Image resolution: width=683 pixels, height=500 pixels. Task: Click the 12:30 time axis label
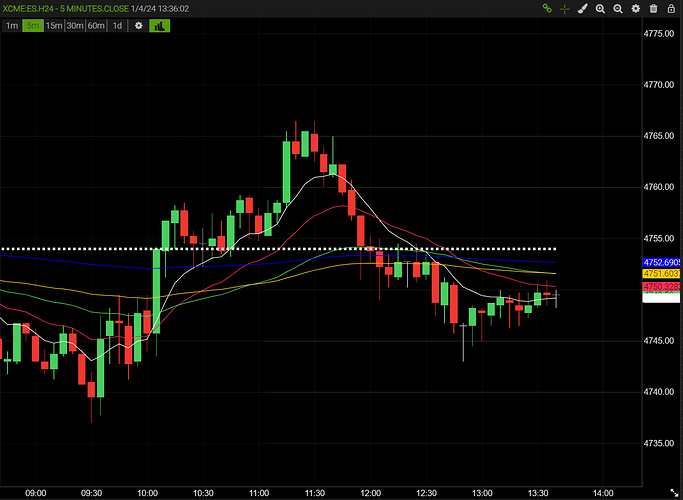pyautogui.click(x=426, y=493)
